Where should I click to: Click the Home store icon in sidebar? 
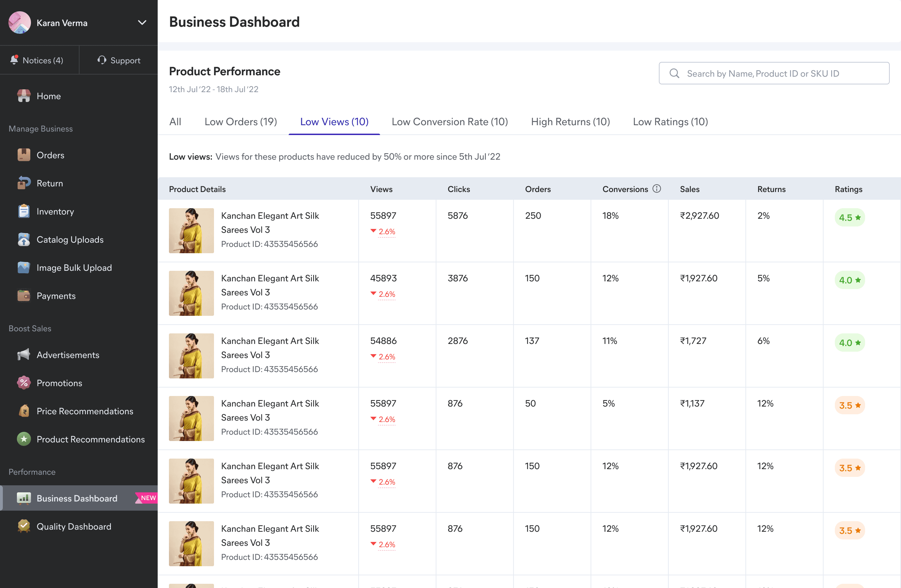click(24, 96)
